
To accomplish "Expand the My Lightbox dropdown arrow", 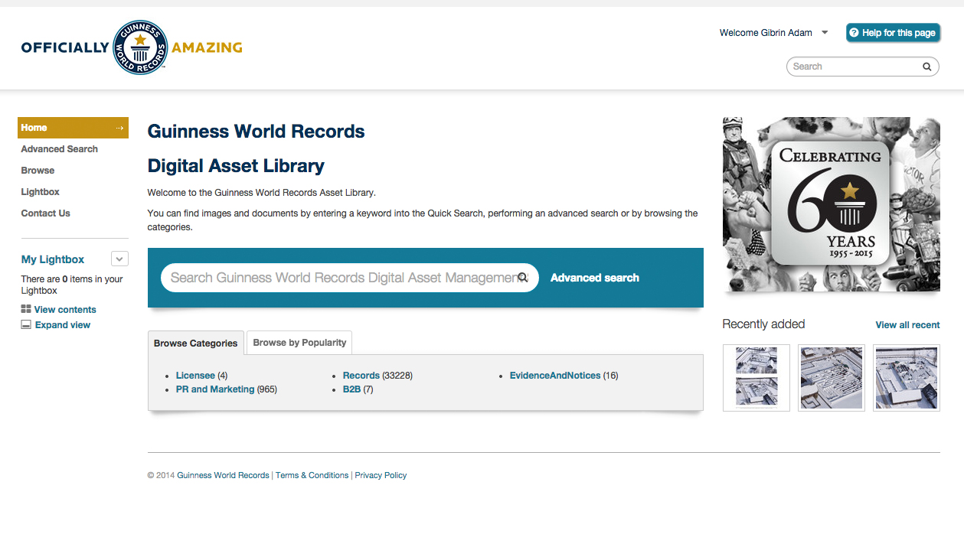I will tap(119, 259).
